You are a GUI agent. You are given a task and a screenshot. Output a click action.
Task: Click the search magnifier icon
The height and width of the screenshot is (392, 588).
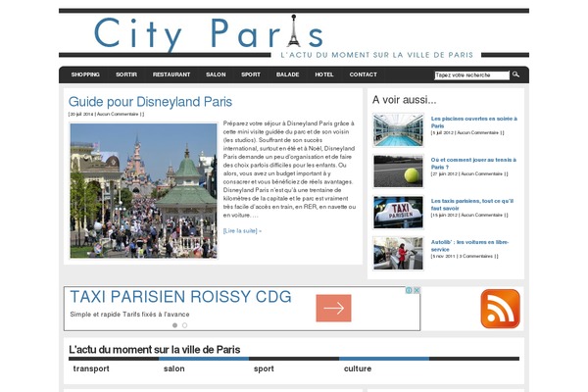[x=516, y=74]
